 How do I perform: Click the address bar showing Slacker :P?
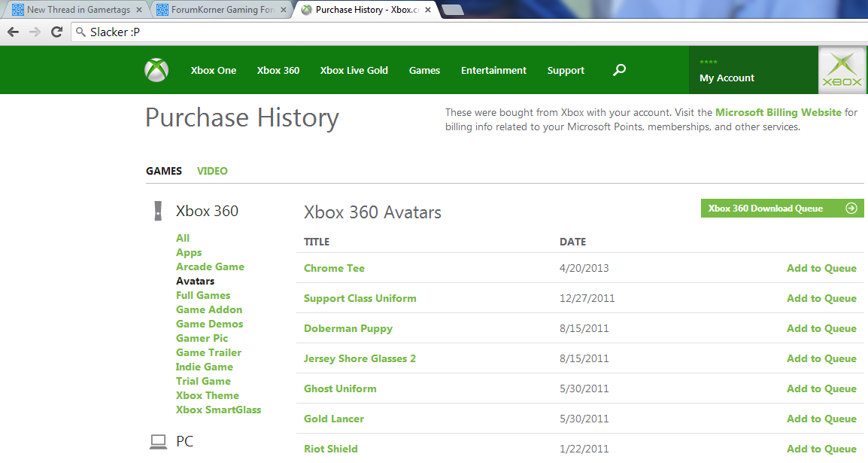tap(469, 32)
